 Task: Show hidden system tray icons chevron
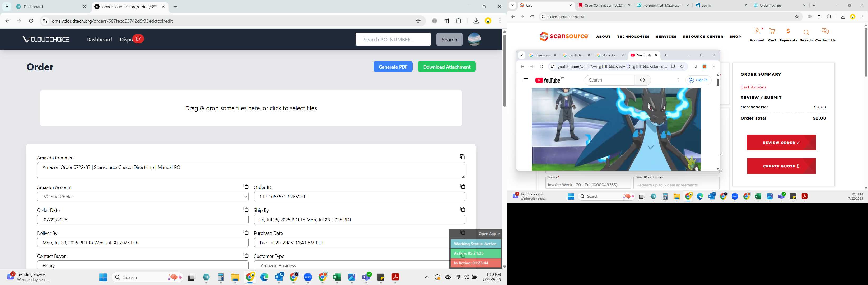(426, 277)
